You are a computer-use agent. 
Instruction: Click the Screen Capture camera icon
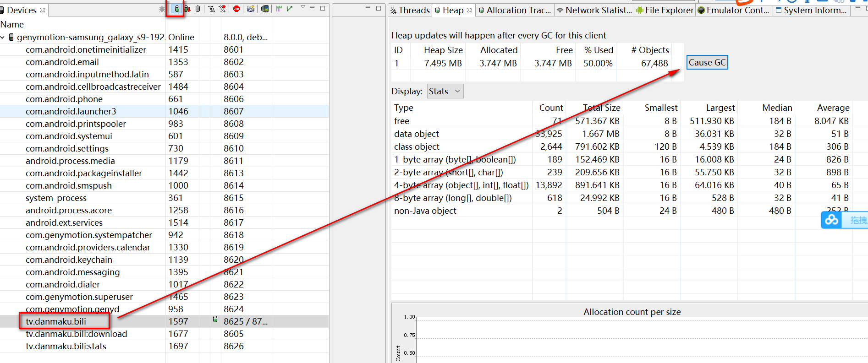click(x=251, y=9)
